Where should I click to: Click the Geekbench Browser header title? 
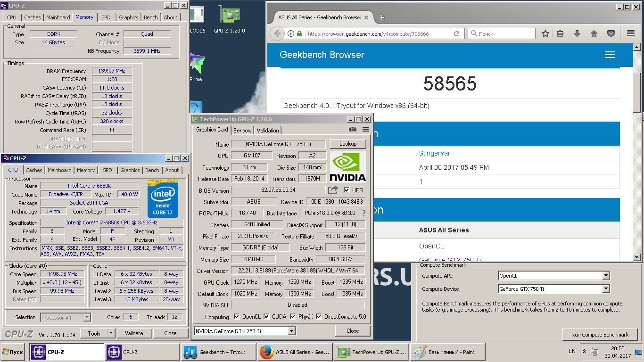[322, 55]
